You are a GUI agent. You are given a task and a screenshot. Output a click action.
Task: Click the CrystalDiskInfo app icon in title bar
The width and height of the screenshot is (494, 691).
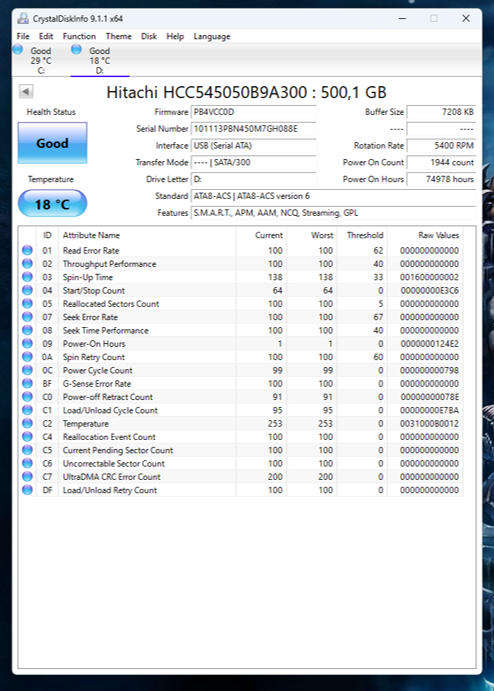(x=22, y=19)
